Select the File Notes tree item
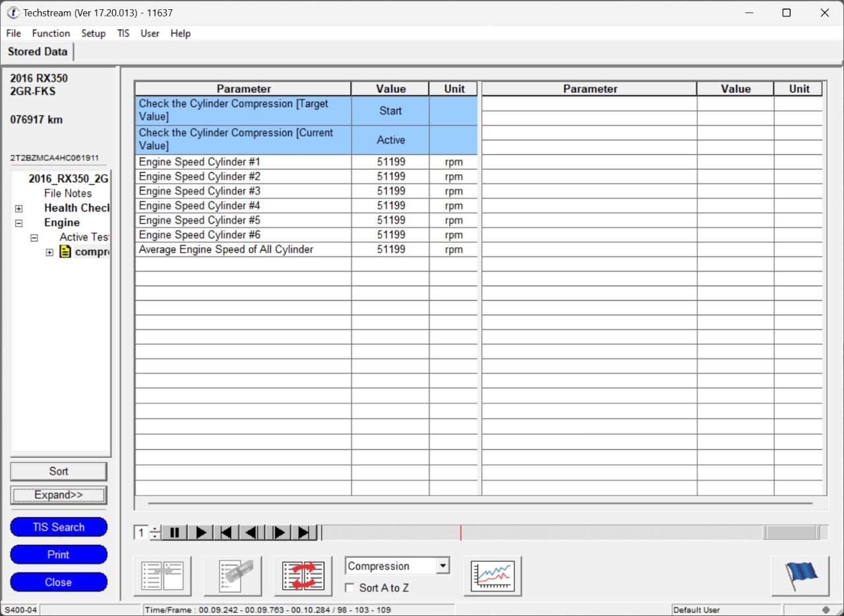Image resolution: width=844 pixels, height=616 pixels. [x=68, y=193]
